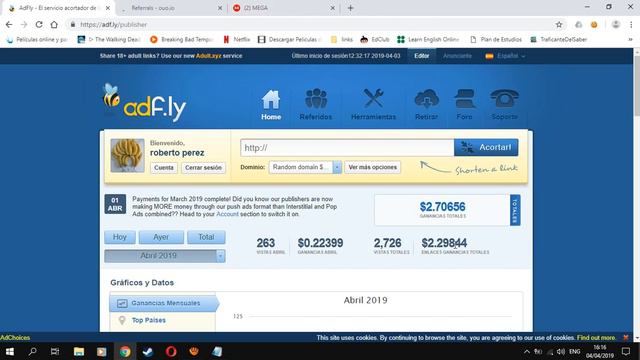Open Windows Start menu
This screenshot has width=640, height=360.
[x=9, y=351]
